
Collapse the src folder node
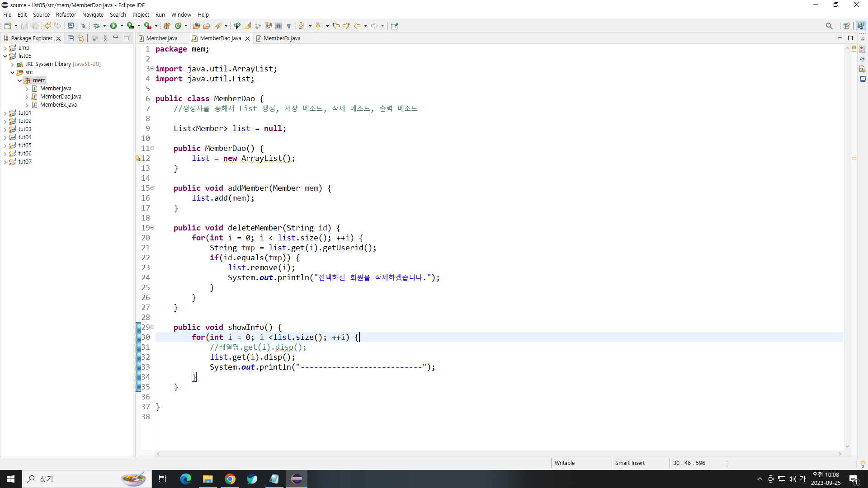(x=12, y=72)
